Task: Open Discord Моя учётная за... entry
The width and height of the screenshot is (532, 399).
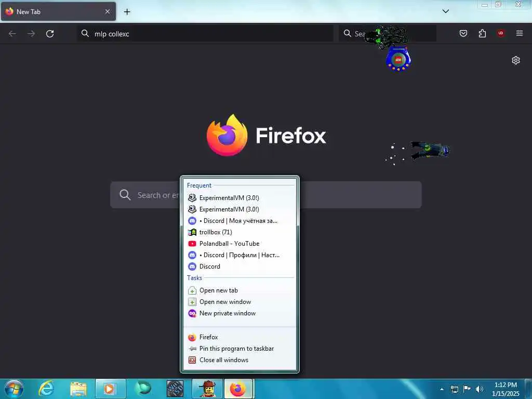Action: point(240,221)
